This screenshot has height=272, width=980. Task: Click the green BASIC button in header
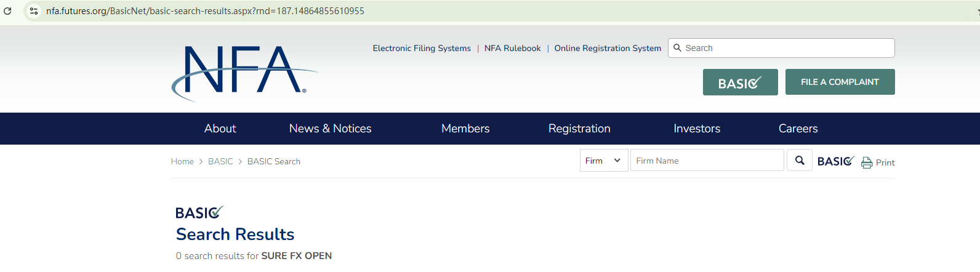pos(740,82)
